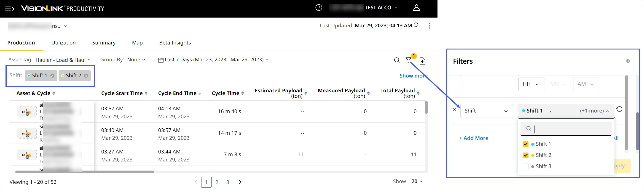
Task: Open the hamburger navigation menu
Action: pos(9,9)
